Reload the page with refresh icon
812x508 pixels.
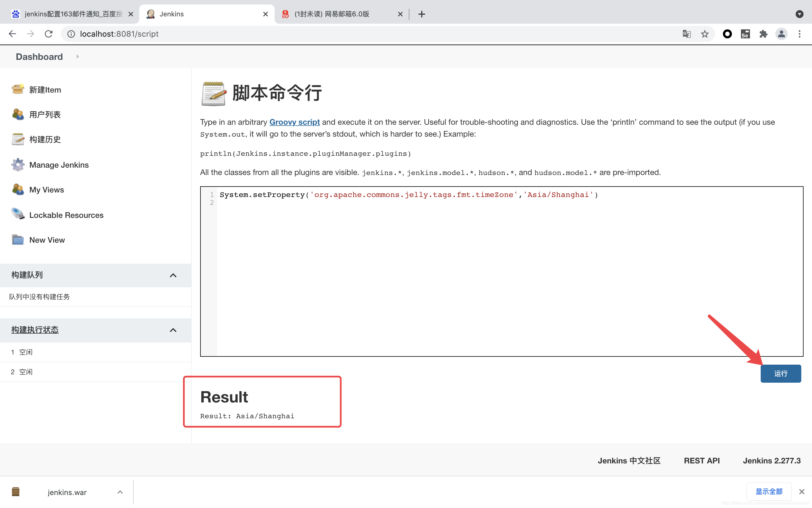tap(49, 34)
